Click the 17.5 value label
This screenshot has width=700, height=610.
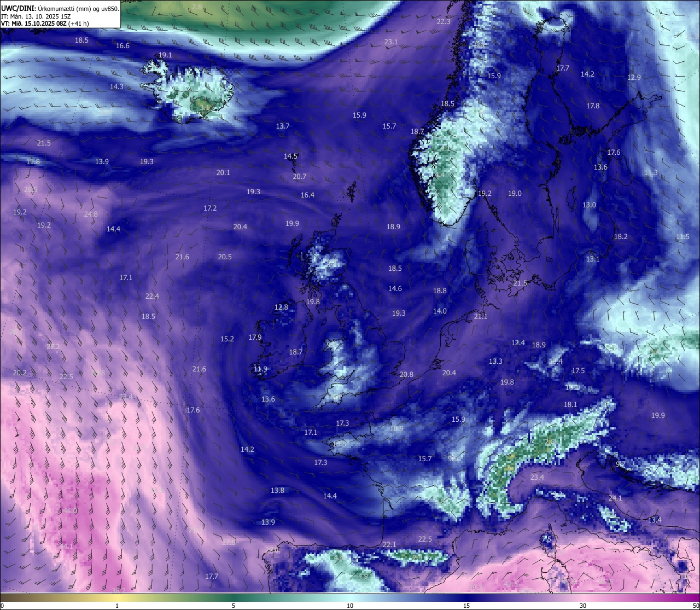578,371
